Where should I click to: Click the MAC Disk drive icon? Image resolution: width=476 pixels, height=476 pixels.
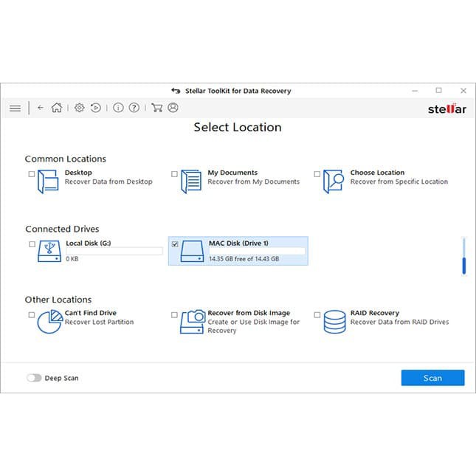tap(192, 252)
